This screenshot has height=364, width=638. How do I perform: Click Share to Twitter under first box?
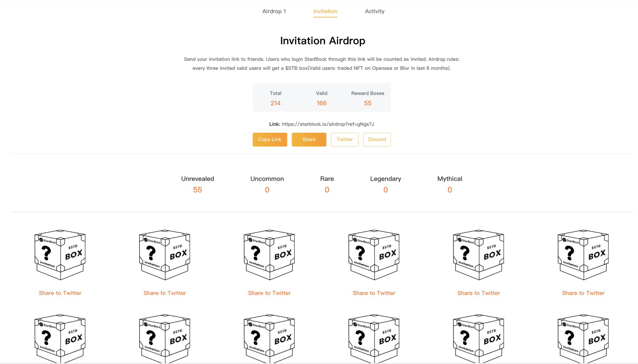coord(60,293)
